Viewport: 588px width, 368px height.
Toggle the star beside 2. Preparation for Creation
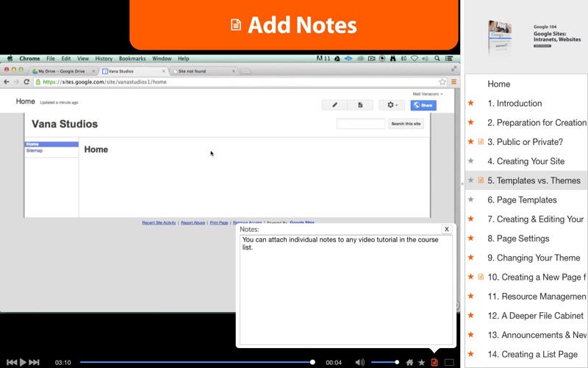471,122
